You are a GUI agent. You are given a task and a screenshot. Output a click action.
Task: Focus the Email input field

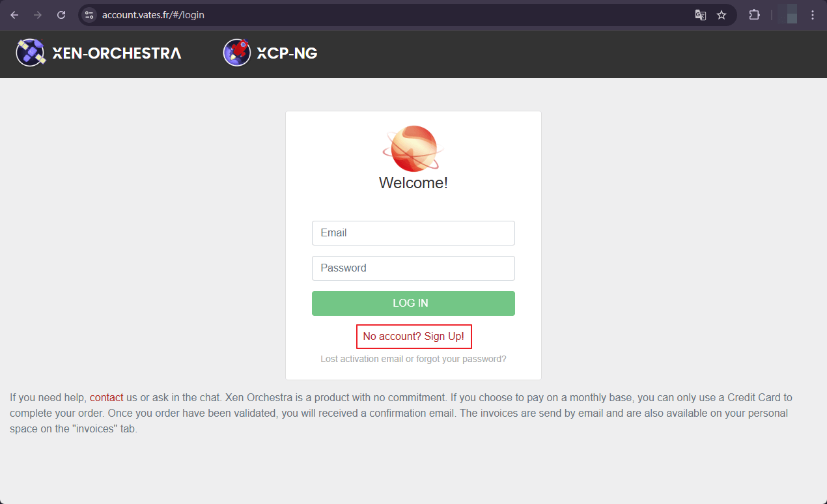413,233
